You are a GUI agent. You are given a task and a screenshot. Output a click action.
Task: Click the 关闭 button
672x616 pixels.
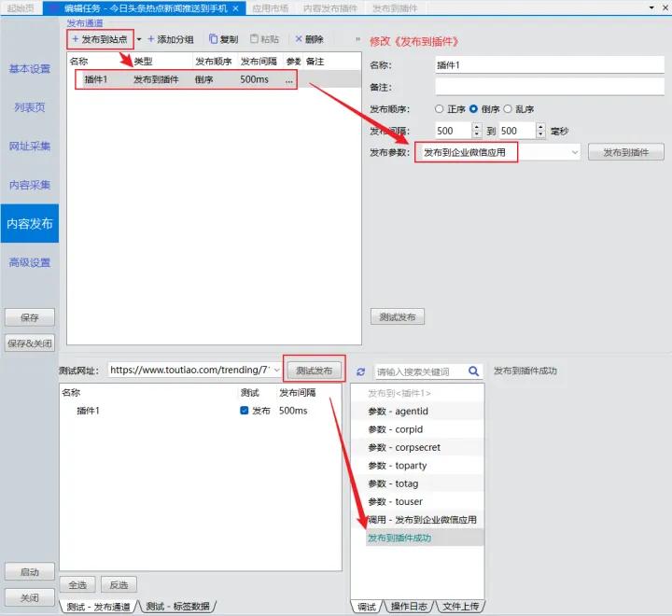pyautogui.click(x=30, y=597)
